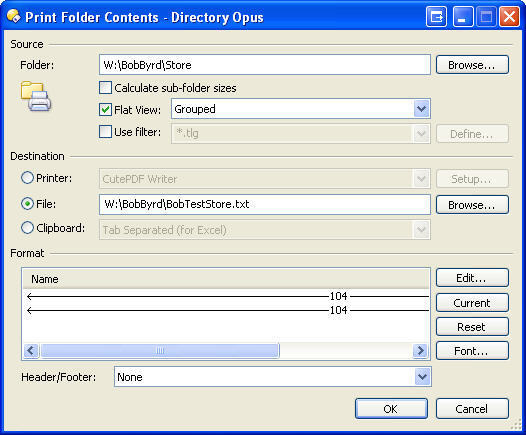526x435 pixels.
Task: Select the Printer destination radio button
Action: point(28,178)
